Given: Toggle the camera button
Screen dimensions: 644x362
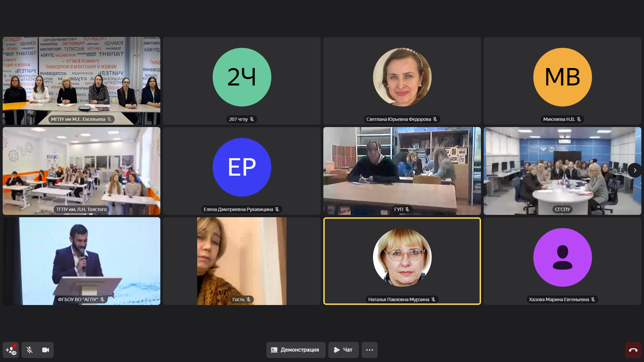Looking at the screenshot, I should pyautogui.click(x=46, y=350).
